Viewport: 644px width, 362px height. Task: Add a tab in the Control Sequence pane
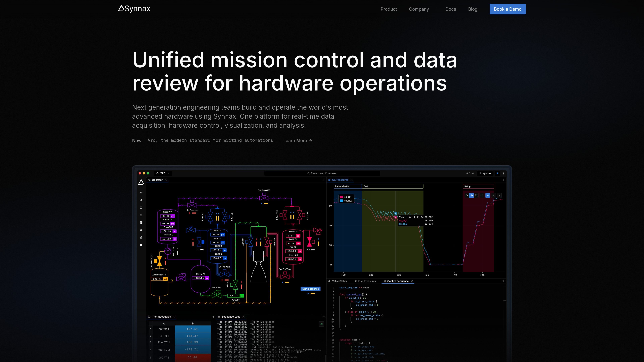(x=503, y=281)
